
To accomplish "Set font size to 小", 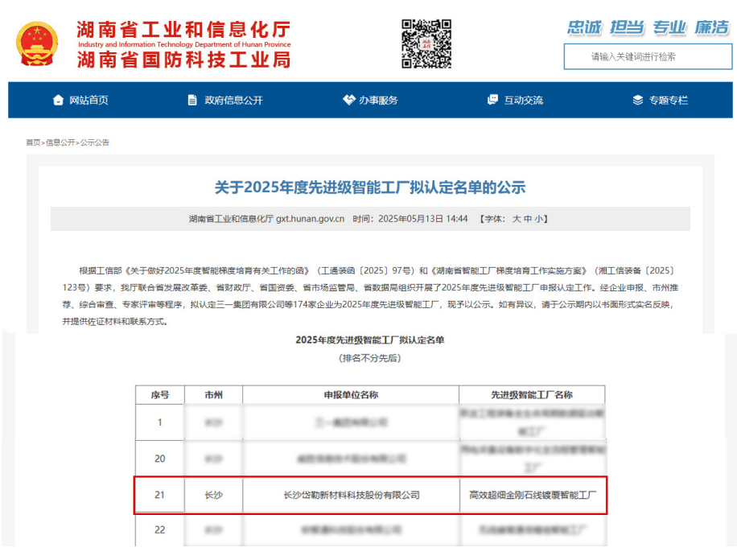I will point(538,219).
